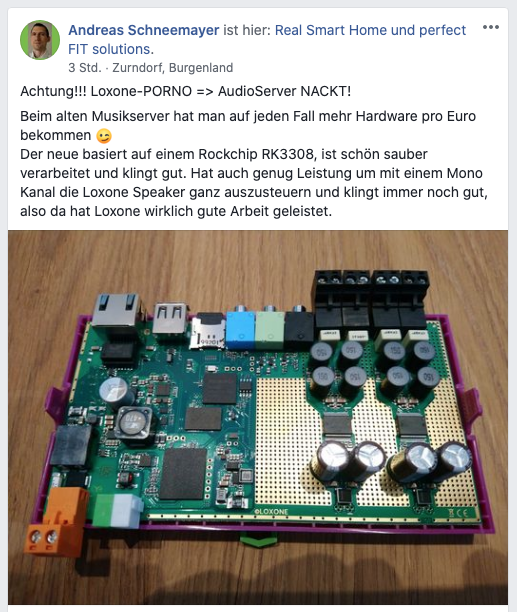Open the AudioServer circuit board photo
Image resolution: width=517 pixels, height=612 pixels.
pos(258,417)
